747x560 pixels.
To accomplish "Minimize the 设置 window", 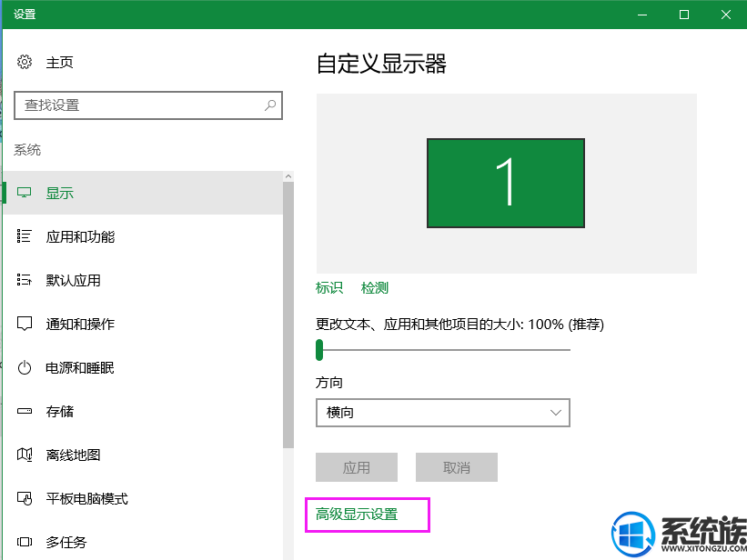I will pyautogui.click(x=642, y=15).
